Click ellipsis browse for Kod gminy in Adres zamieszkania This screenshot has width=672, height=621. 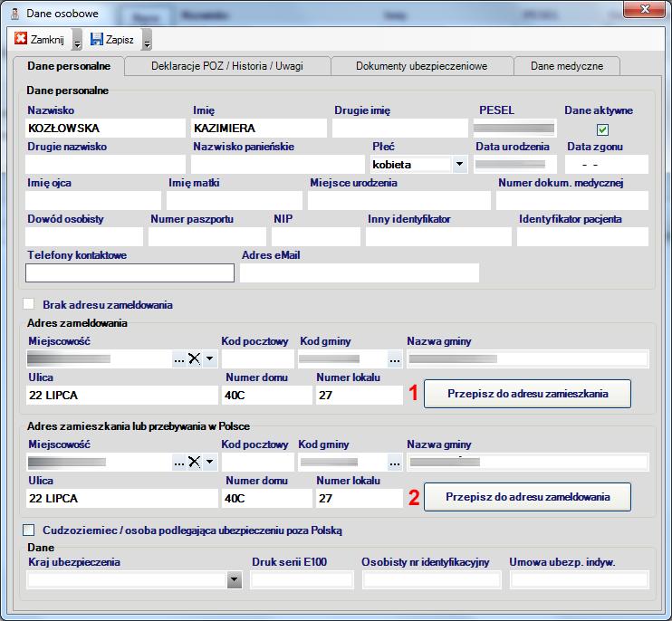[395, 462]
